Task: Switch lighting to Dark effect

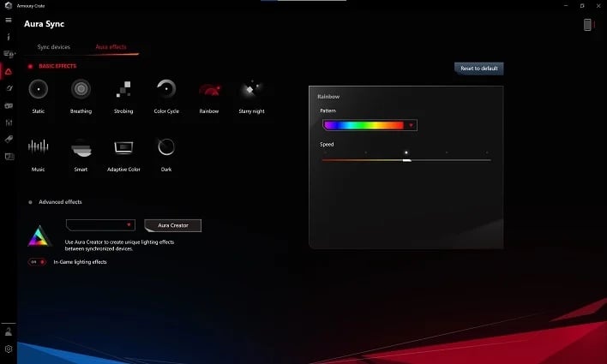Action: click(166, 147)
